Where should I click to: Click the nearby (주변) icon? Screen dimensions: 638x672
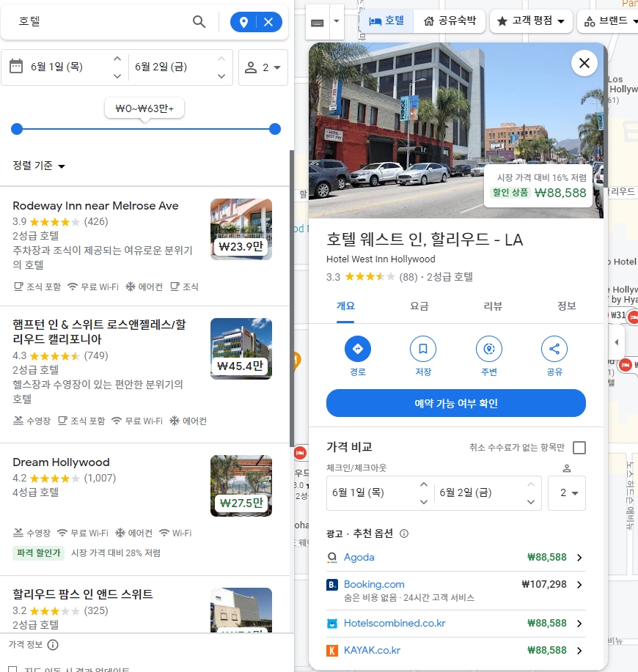pos(488,349)
